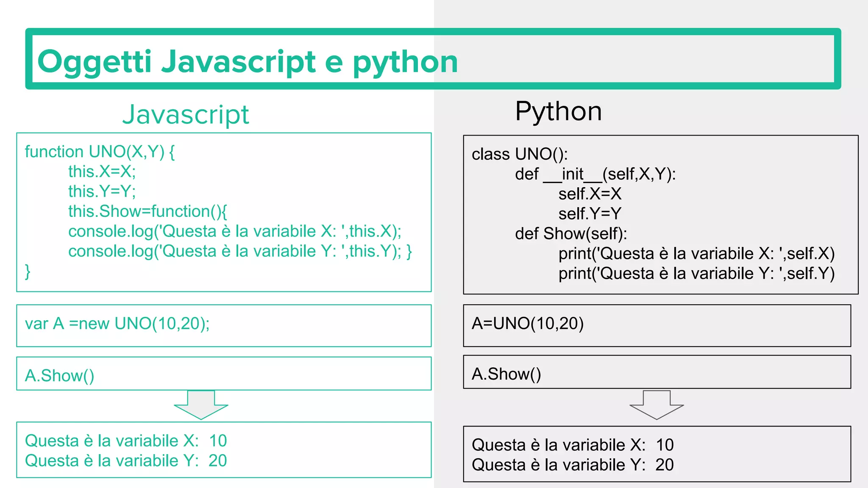Click the line 'function UNO(X,Y) {'
This screenshot has width=868, height=488.
point(100,152)
